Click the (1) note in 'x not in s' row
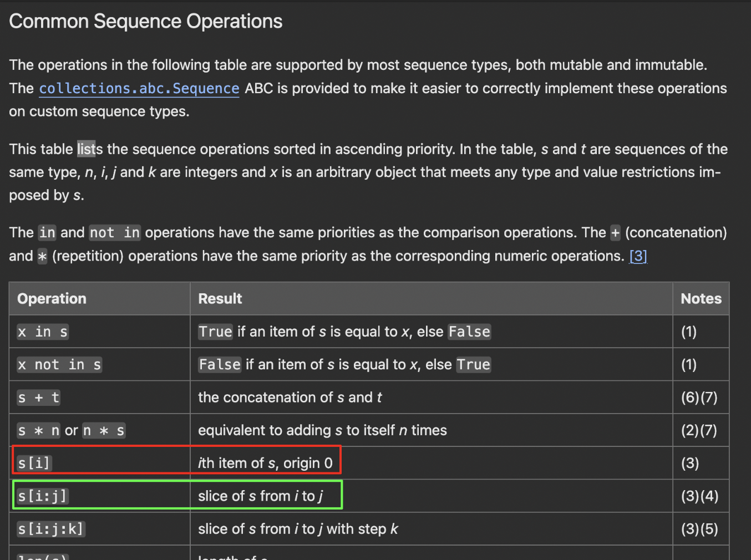 [689, 364]
